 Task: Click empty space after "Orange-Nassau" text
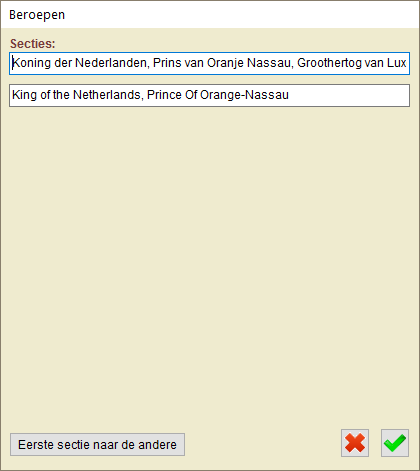tap(348, 95)
